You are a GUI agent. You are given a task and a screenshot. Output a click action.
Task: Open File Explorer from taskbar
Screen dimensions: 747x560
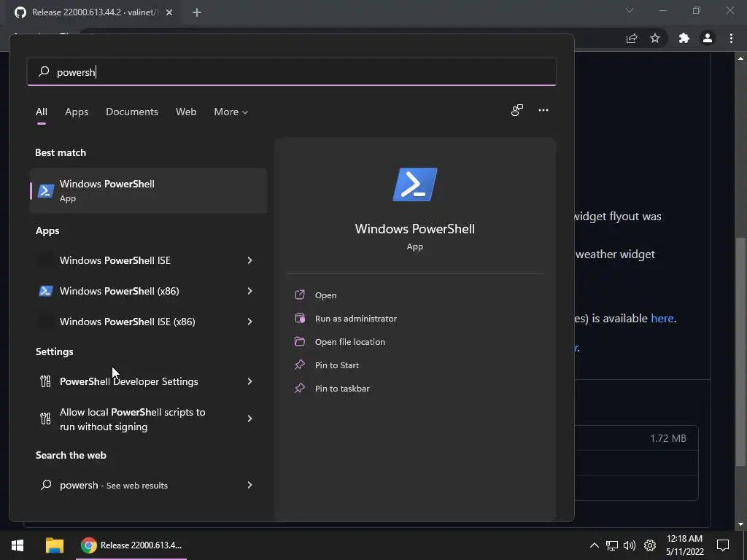54,545
